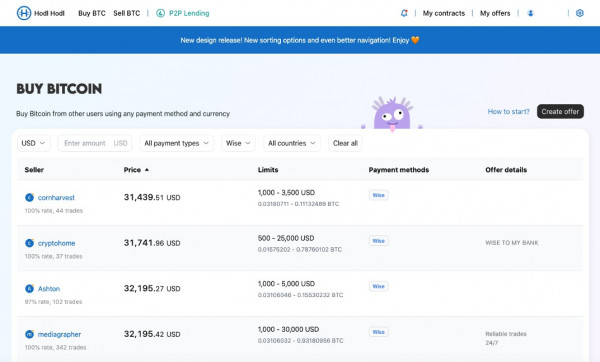Select the price 32,195.27 USD
Screen dimensions: 600x362
click(152, 289)
